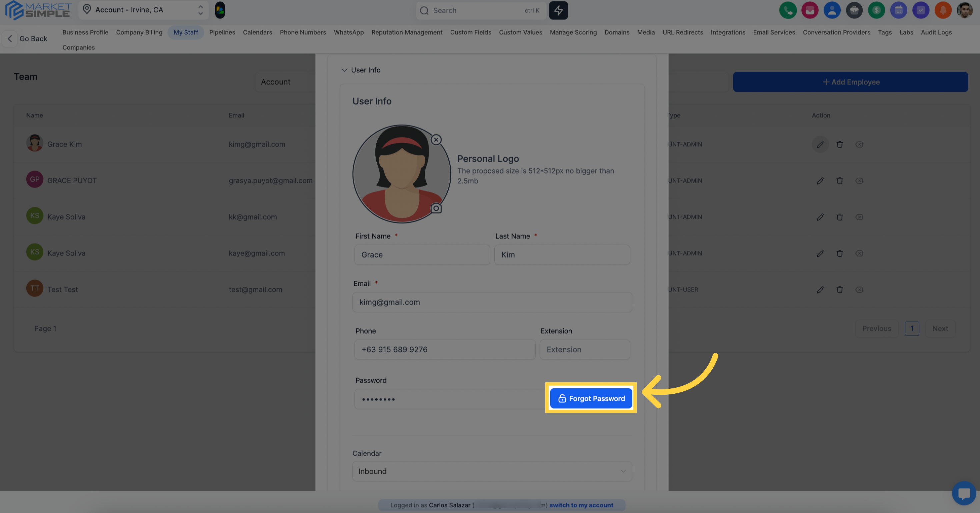Screen dimensions: 980x513
Task: Edit GRACE PUYOT with the pencil icon
Action: [820, 181]
